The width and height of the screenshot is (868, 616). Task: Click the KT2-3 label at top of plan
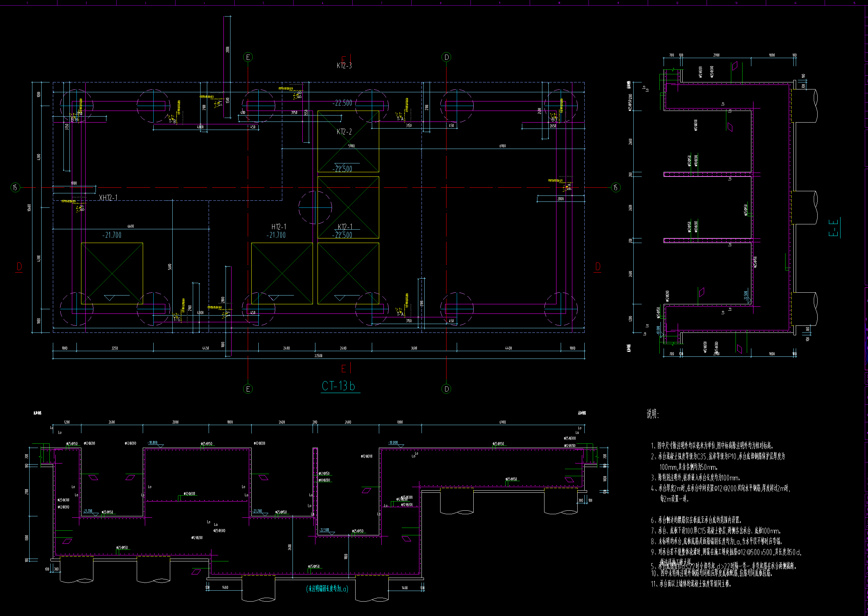344,66
